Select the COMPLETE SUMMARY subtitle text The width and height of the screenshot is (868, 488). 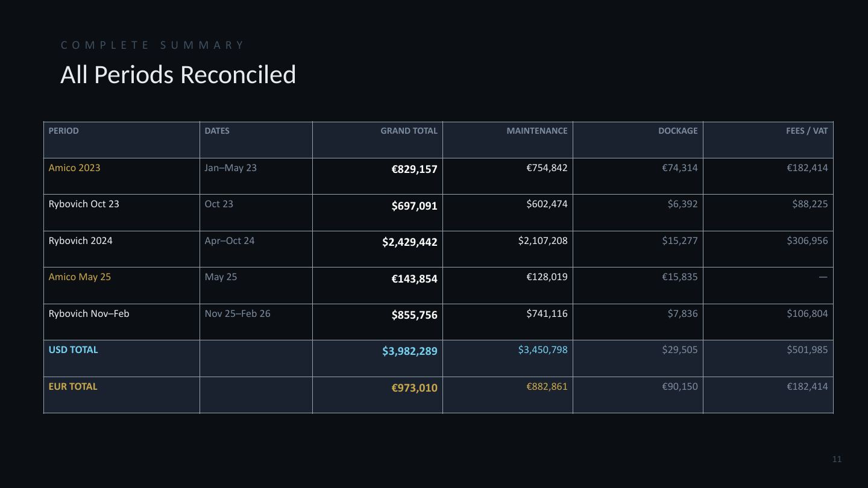click(153, 45)
